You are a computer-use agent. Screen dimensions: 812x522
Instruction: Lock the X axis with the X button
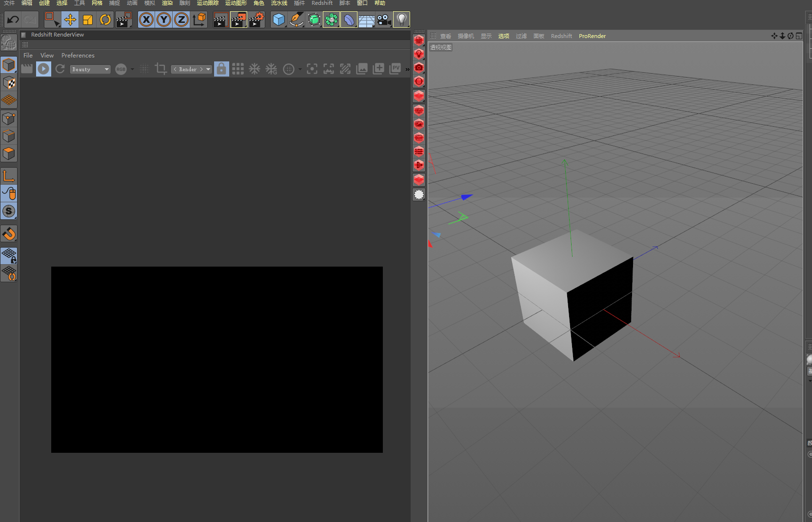pos(146,19)
